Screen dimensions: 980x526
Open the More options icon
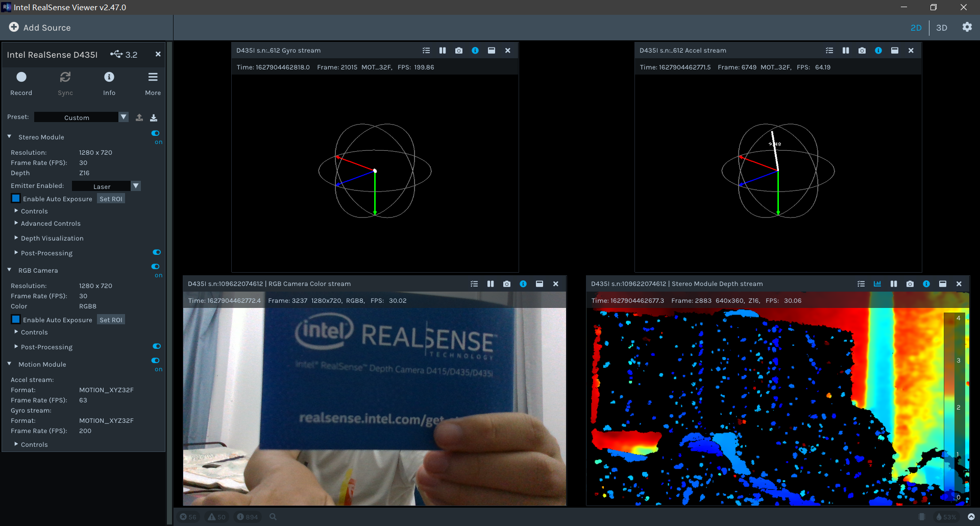tap(153, 77)
